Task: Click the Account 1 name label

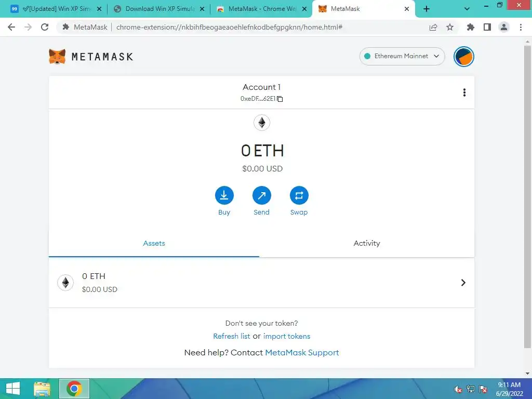Action: (x=262, y=87)
